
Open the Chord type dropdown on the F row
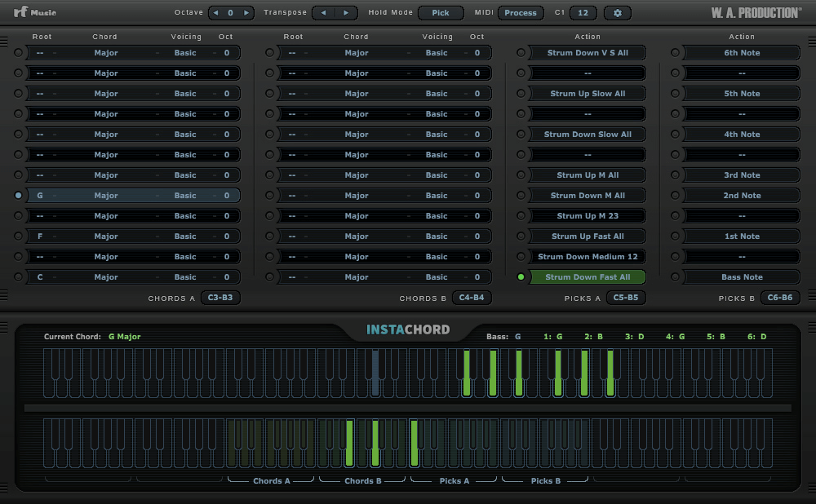(106, 237)
